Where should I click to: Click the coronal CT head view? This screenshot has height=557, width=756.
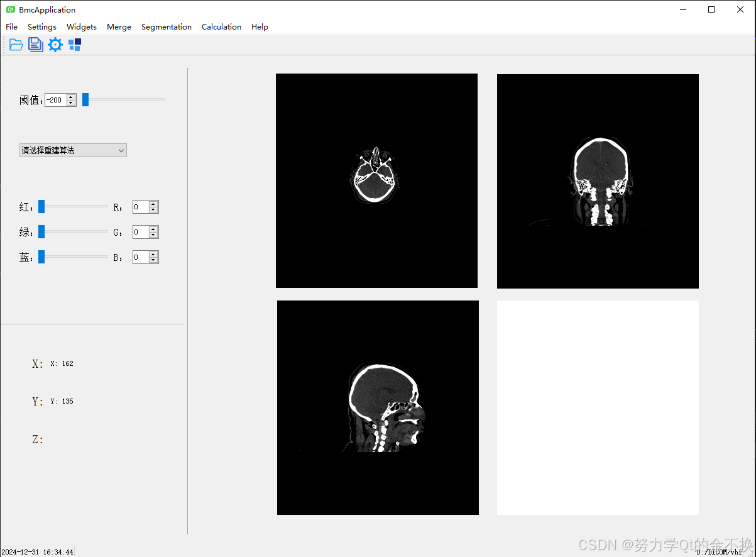pyautogui.click(x=598, y=181)
